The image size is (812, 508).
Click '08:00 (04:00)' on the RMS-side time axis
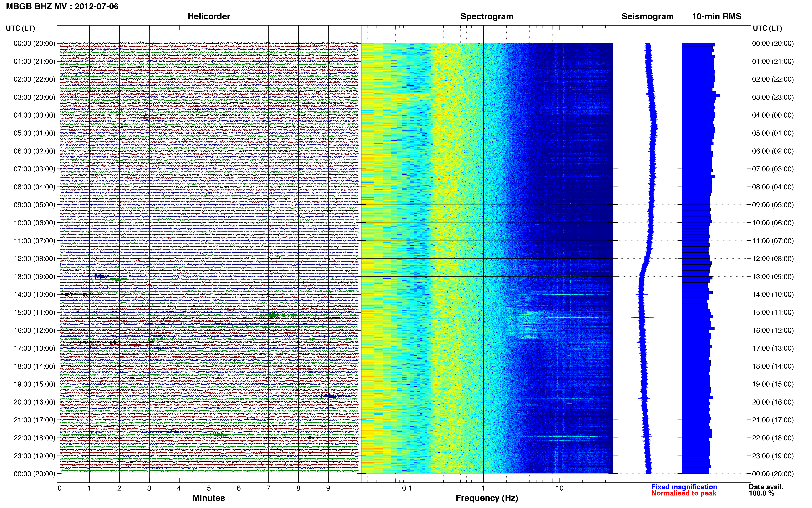[x=773, y=187]
